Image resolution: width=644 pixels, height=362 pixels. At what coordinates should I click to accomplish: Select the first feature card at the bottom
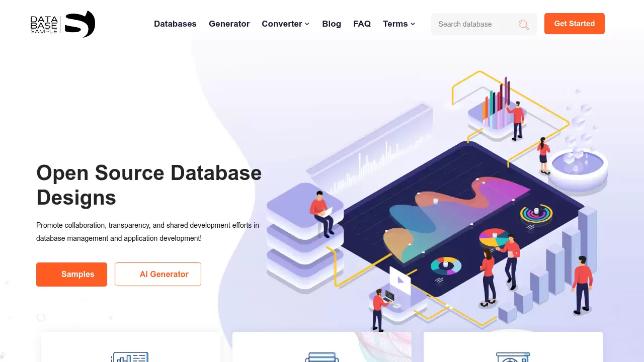tap(131, 347)
